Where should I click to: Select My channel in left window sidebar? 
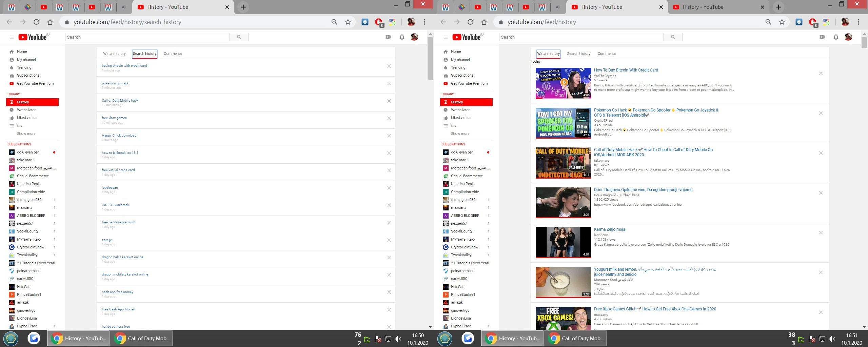[26, 60]
